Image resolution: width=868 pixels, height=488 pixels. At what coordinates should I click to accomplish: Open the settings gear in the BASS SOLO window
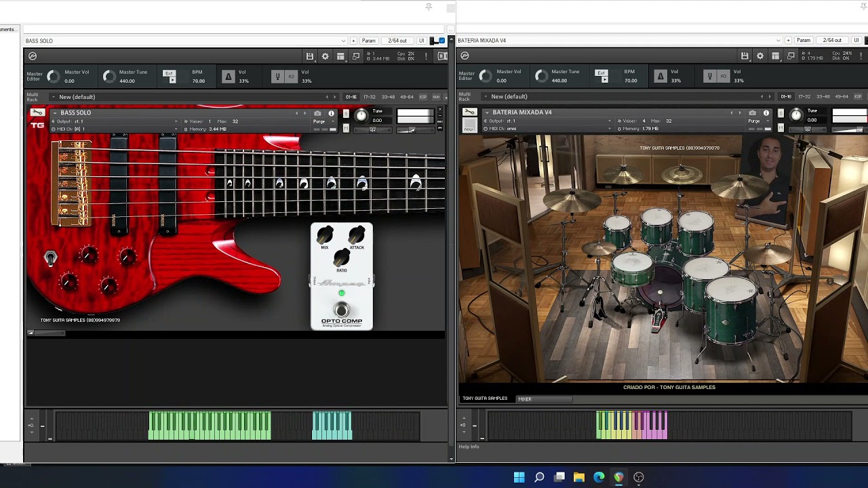325,56
